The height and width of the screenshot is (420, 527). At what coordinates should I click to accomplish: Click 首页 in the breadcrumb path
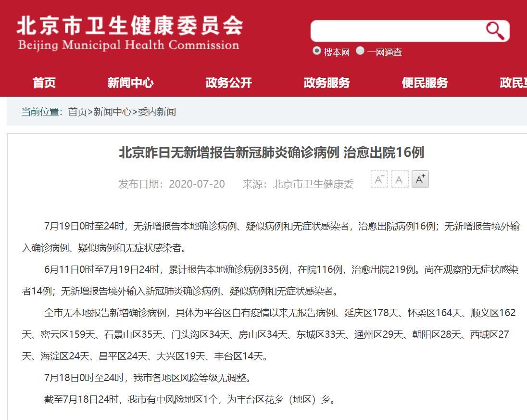click(x=77, y=112)
